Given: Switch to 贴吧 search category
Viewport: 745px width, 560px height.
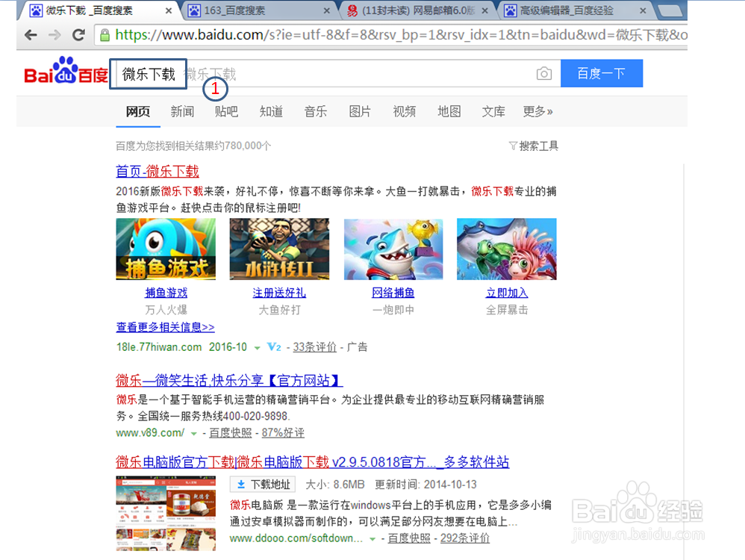Looking at the screenshot, I should click(x=227, y=112).
